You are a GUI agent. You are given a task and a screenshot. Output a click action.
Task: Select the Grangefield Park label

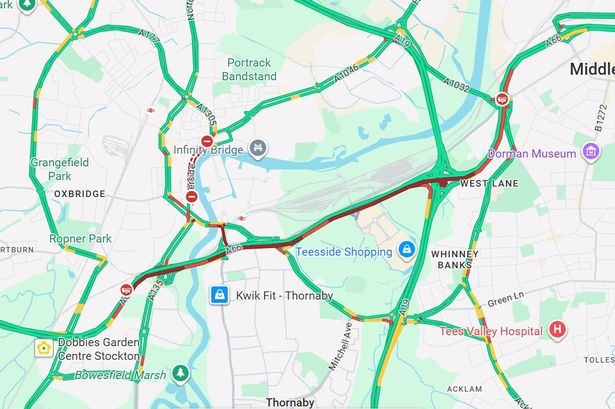coord(60,169)
